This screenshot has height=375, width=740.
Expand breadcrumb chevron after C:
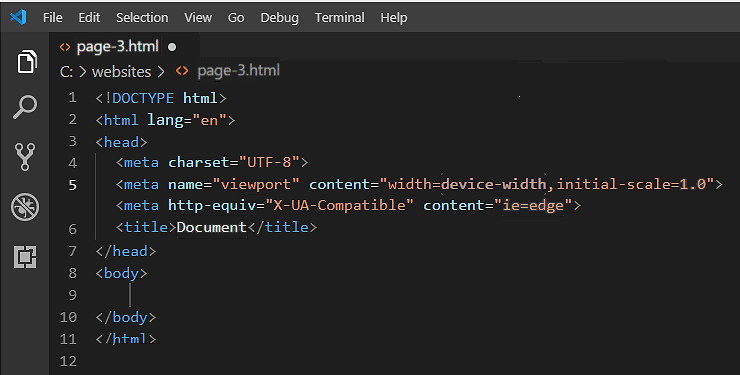[x=83, y=72]
